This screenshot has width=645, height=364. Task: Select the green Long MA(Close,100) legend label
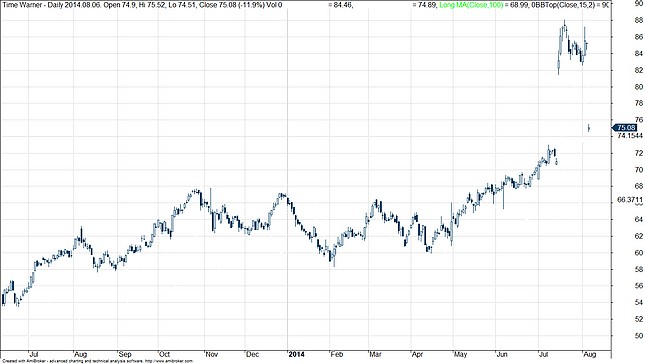[471, 5]
